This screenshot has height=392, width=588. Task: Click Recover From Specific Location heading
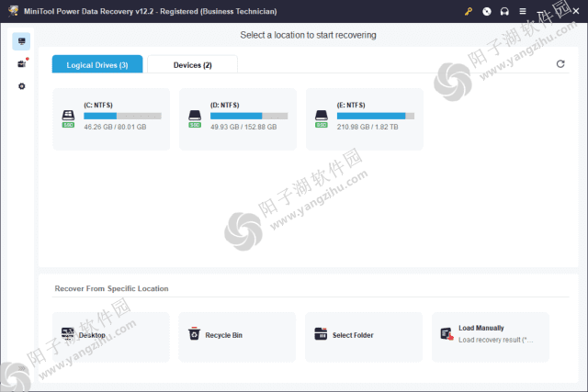[111, 288]
